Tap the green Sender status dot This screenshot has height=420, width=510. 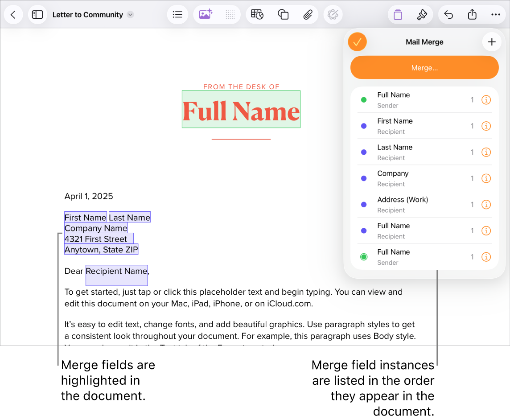[x=364, y=100]
